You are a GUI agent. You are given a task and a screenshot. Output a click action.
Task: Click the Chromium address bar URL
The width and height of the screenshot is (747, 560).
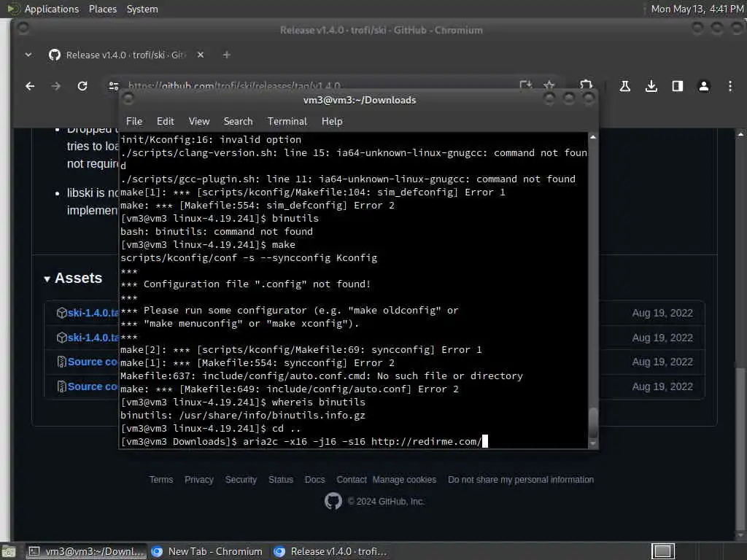pyautogui.click(x=234, y=86)
